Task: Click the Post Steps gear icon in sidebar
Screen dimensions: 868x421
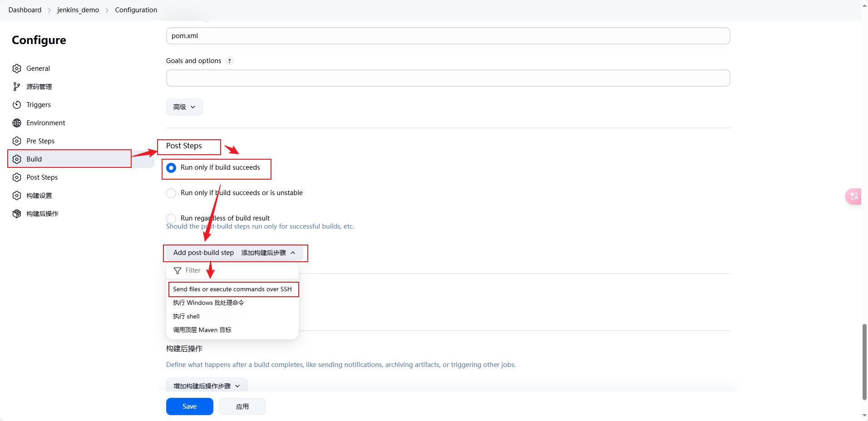Action: 17,177
